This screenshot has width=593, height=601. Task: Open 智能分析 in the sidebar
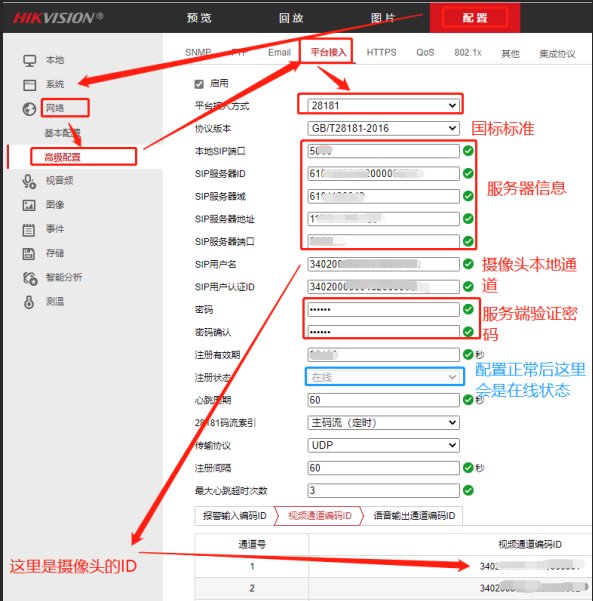(64, 278)
